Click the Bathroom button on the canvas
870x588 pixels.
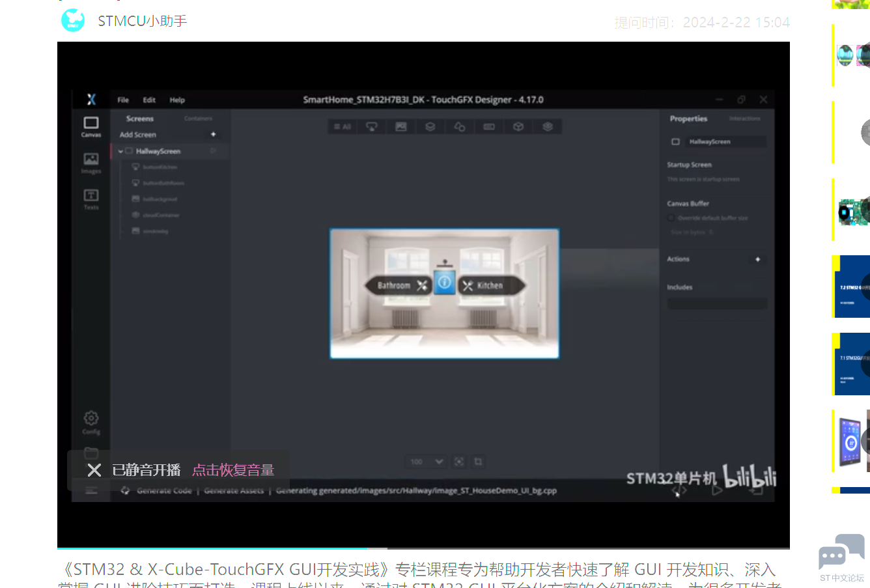click(400, 285)
